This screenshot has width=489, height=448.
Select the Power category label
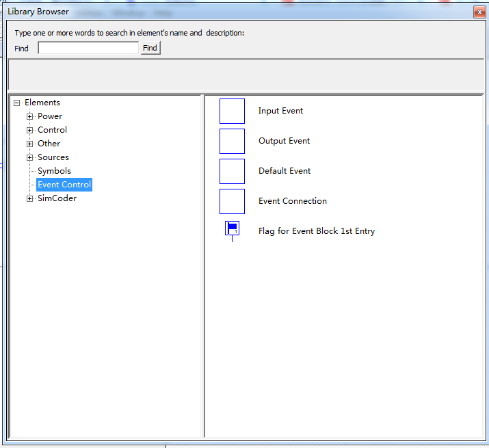click(50, 116)
